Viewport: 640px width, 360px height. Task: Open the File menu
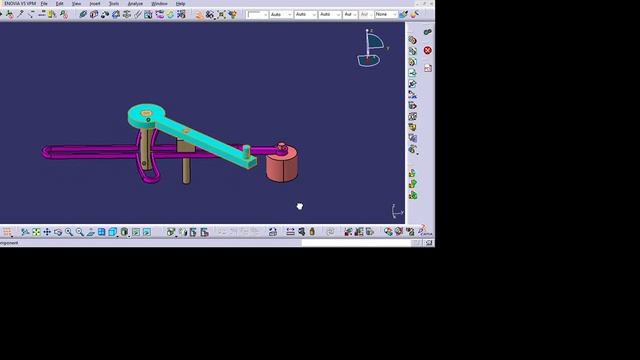click(44, 4)
